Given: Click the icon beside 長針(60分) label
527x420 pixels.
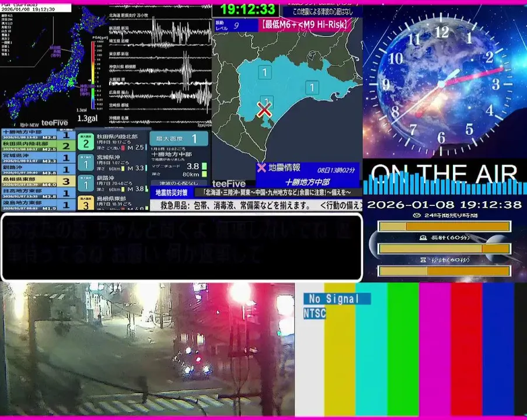Looking at the screenshot, I should click(x=423, y=237).
